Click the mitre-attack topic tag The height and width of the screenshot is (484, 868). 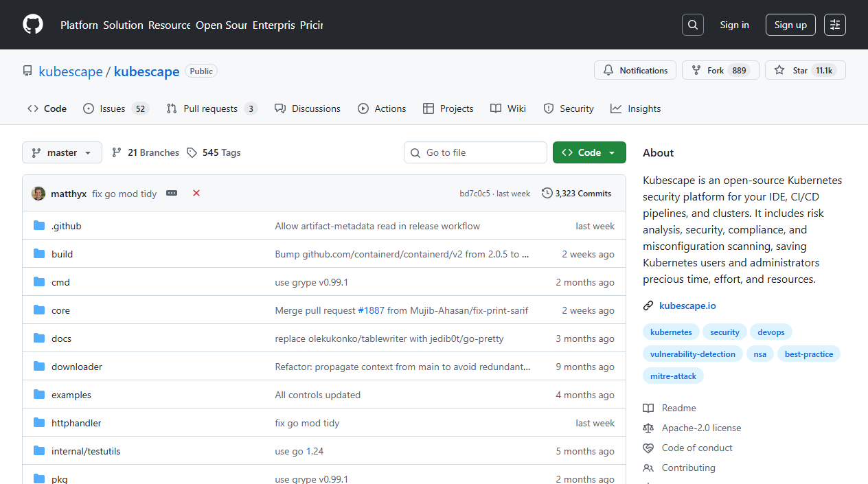pos(673,376)
